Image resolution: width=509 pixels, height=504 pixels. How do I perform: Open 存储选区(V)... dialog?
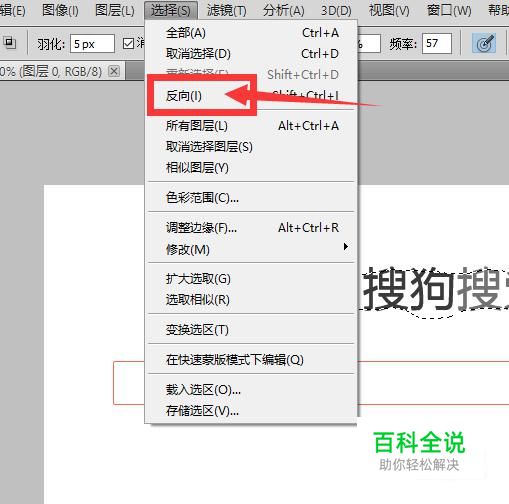click(252, 411)
